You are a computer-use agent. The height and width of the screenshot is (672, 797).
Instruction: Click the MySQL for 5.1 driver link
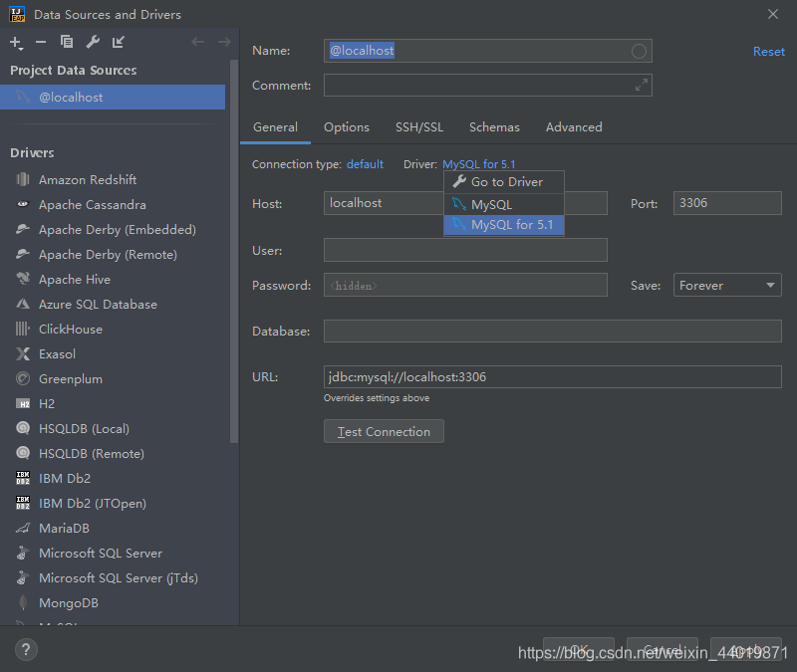coord(479,164)
